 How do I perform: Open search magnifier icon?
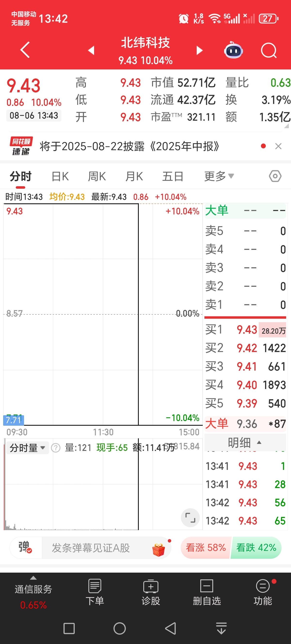pos(269,51)
